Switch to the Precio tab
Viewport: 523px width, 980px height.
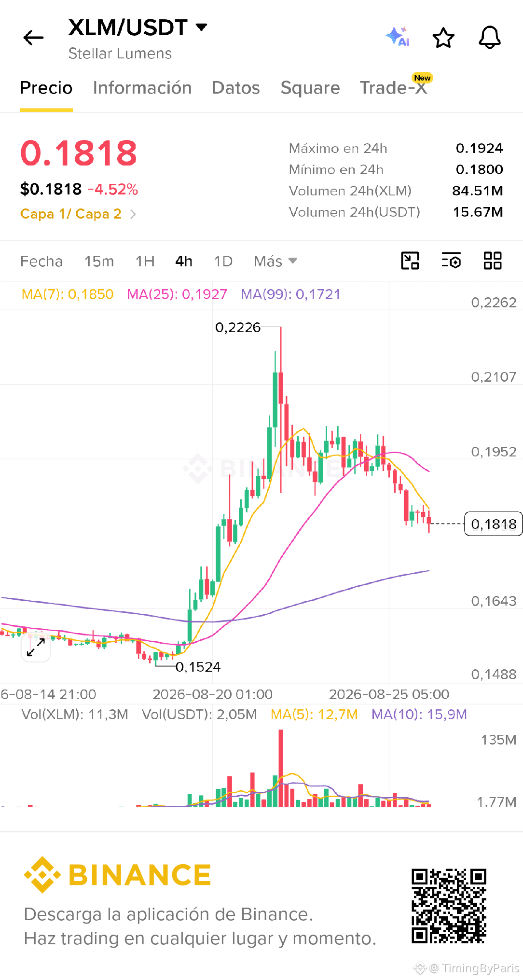click(46, 88)
